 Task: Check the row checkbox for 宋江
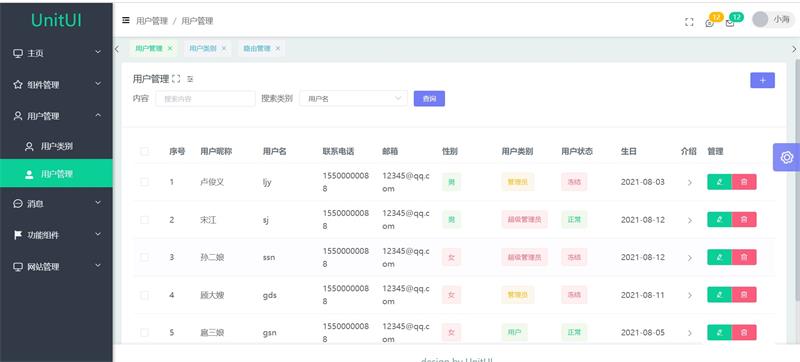144,220
